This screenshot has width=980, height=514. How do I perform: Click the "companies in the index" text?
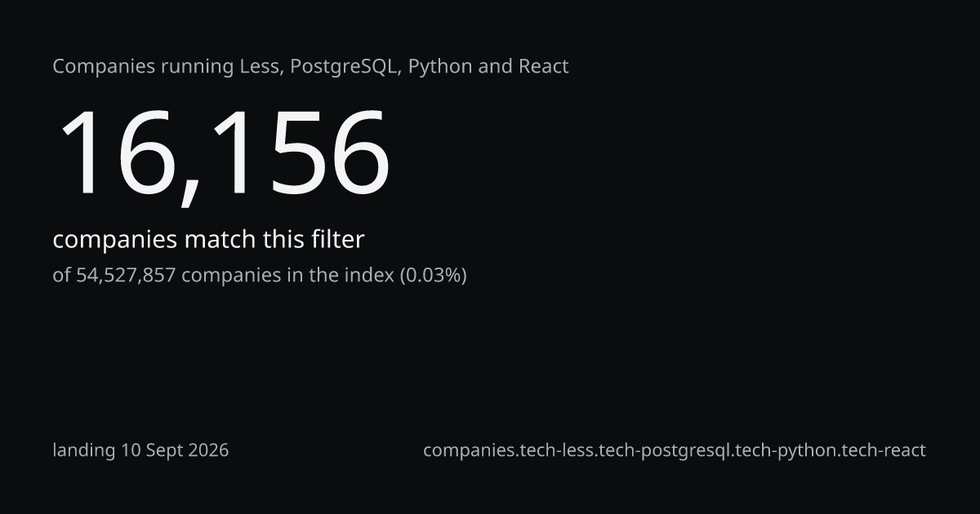click(x=287, y=276)
